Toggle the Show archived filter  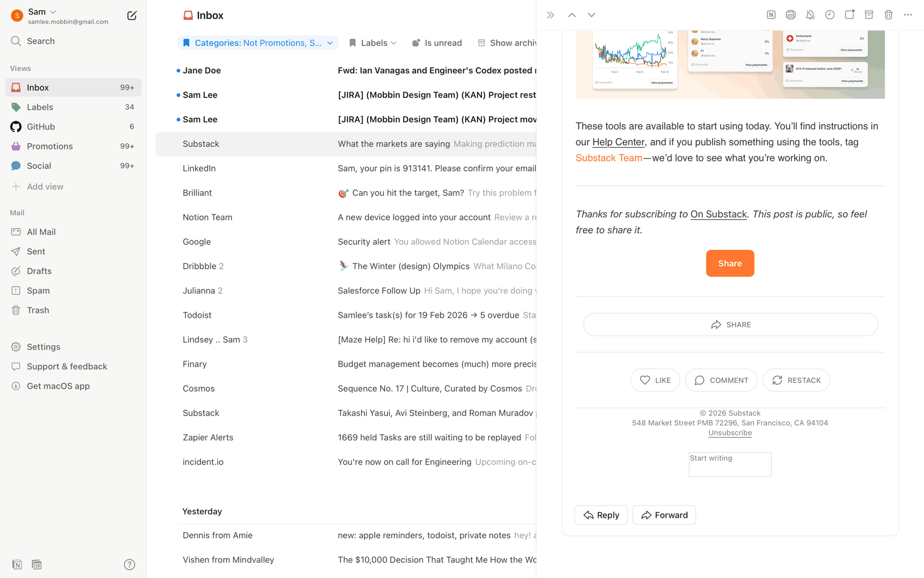(x=507, y=43)
